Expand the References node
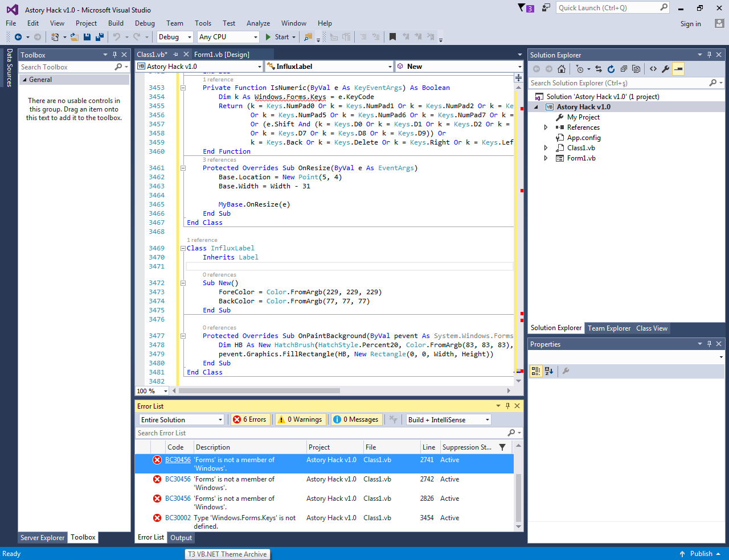This screenshot has height=560, width=729. click(546, 127)
